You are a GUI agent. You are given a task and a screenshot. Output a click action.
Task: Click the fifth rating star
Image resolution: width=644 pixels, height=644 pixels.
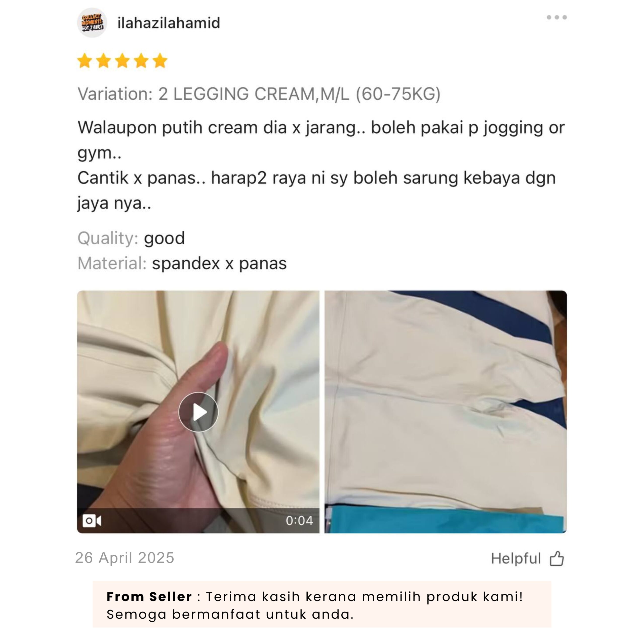[x=160, y=61]
